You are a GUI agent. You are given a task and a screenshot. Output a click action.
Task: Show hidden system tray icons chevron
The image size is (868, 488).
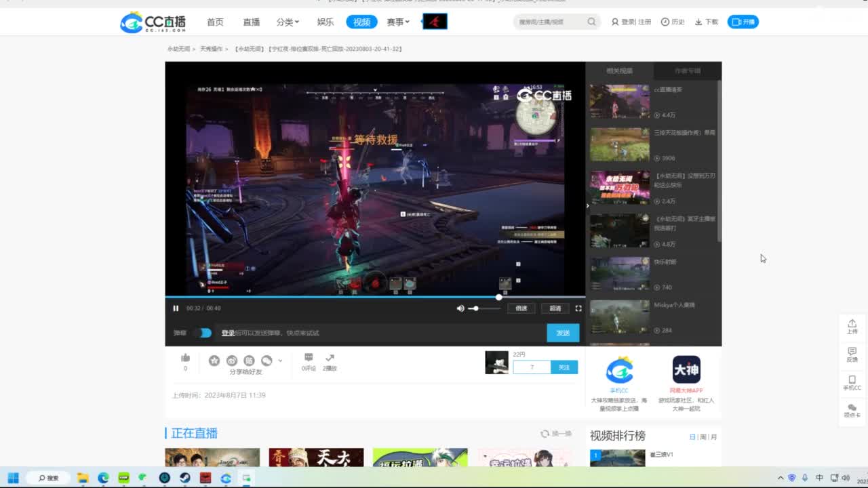click(x=781, y=478)
